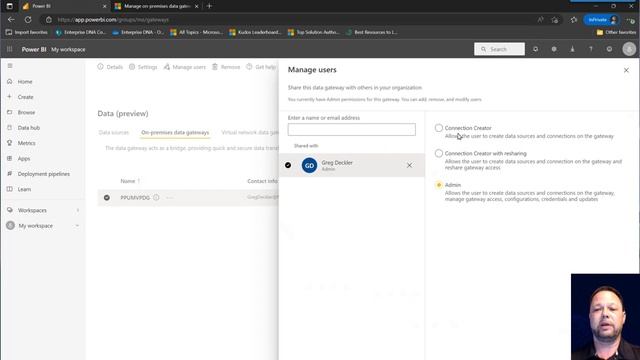
Task: Click the GD avatar of Greg Deckler
Action: tap(309, 165)
